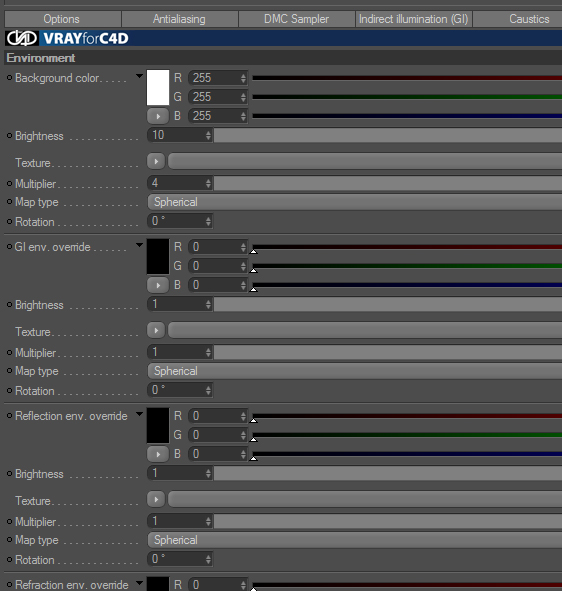Open the GI override Texture arrow menu

(156, 330)
